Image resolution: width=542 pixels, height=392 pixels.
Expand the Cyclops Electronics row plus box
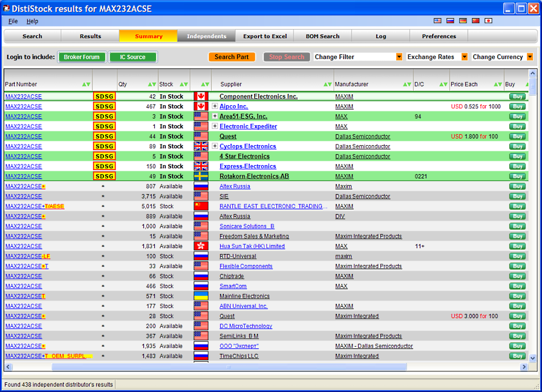(215, 146)
